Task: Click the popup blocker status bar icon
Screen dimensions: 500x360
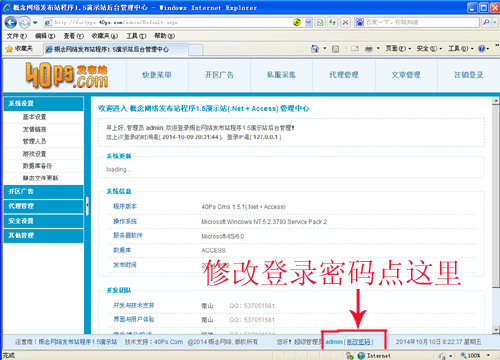Action: coord(349,356)
